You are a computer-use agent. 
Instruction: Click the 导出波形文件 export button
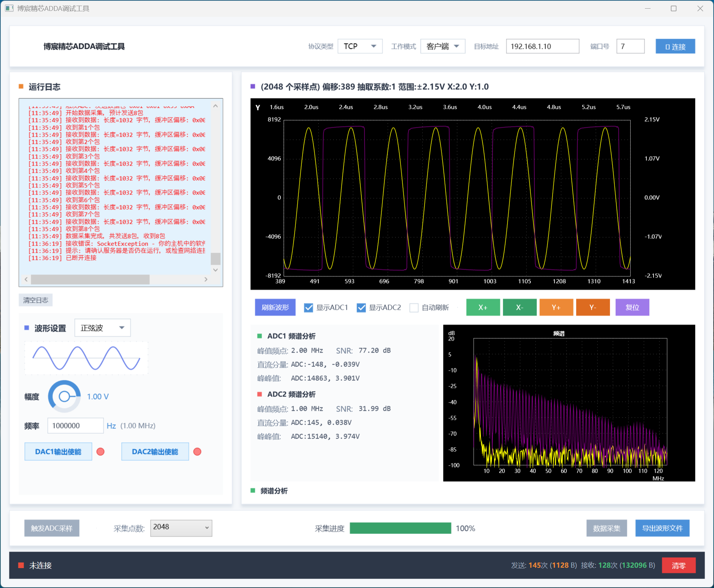click(x=663, y=528)
